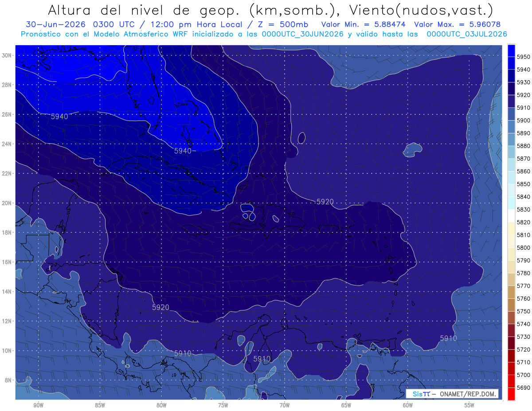Click the 5800 color bar label
The width and height of the screenshot is (532, 411).
pyautogui.click(x=524, y=247)
